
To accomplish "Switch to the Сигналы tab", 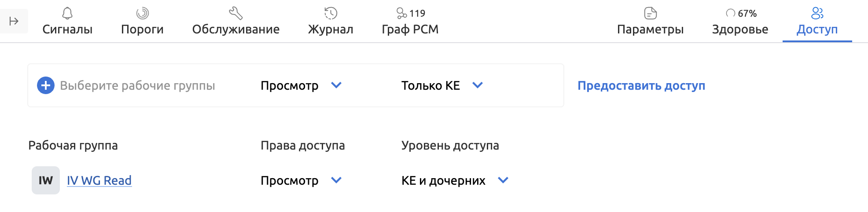I will coord(67,29).
